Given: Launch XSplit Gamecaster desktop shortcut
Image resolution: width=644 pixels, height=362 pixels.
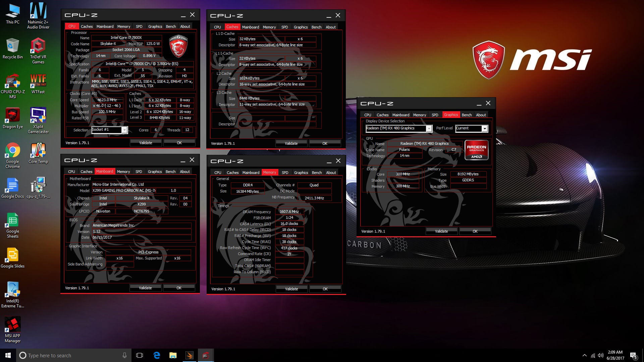Looking at the screenshot, I should point(38,116).
